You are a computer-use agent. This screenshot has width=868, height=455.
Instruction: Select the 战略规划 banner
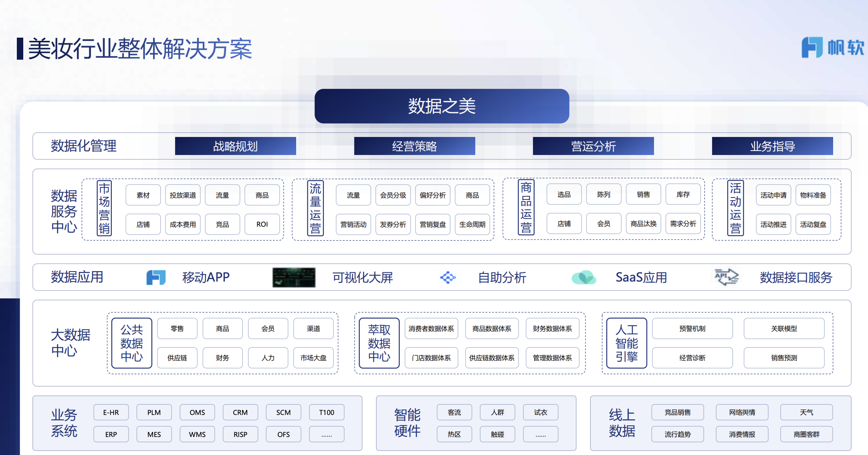point(236,146)
